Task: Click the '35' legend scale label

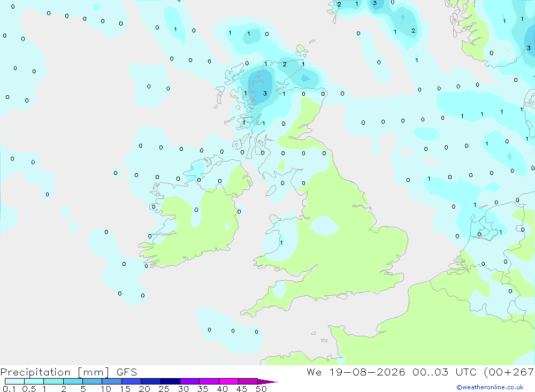Action: (x=203, y=389)
